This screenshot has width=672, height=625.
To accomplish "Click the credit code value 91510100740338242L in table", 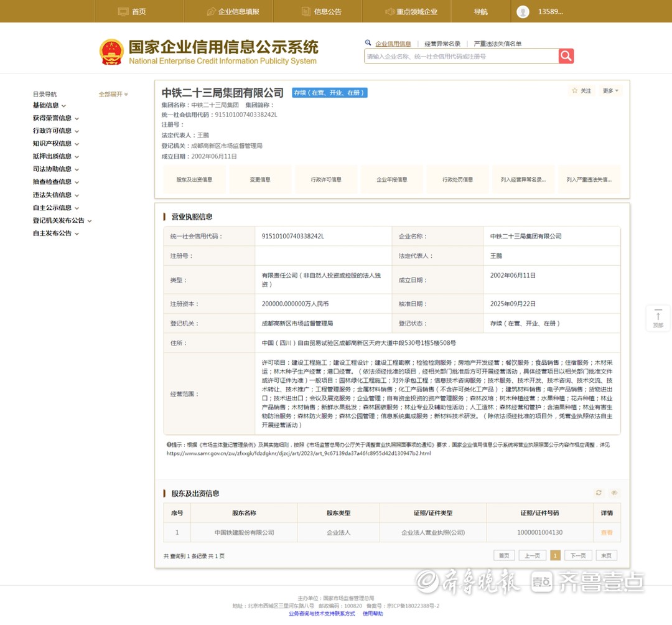I will (292, 236).
